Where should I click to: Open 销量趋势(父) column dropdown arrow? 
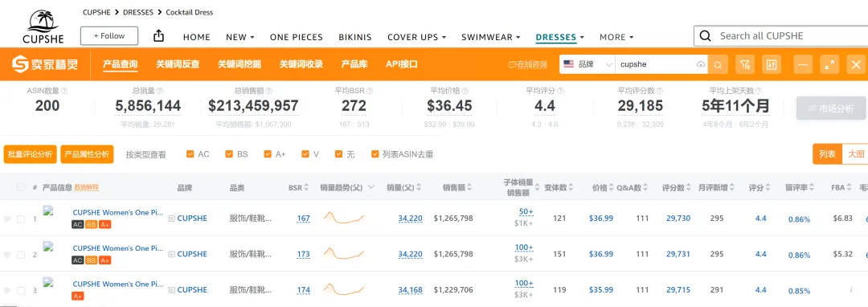371,187
